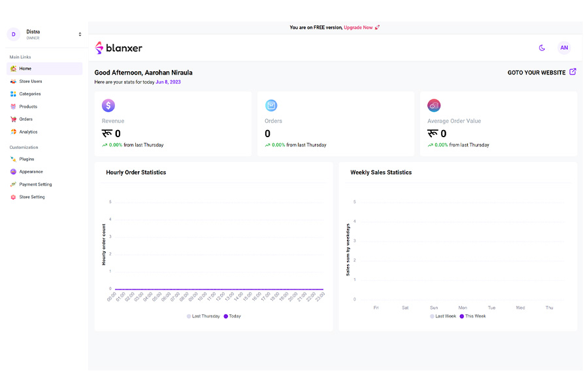This screenshot has width=588, height=392.
Task: Click the external link icon beside GOTO YOUR WEBSITE
Action: [573, 72]
